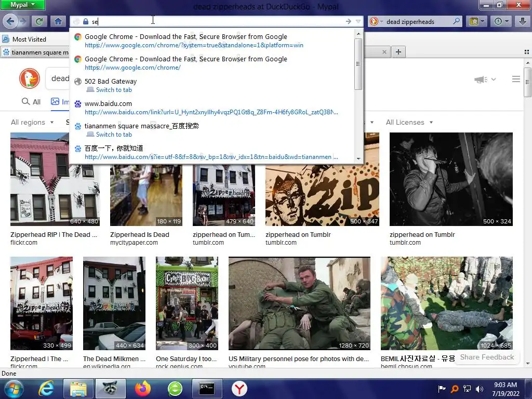Expand the All Licenses filter
Image resolution: width=532 pixels, height=399 pixels.
[409, 122]
